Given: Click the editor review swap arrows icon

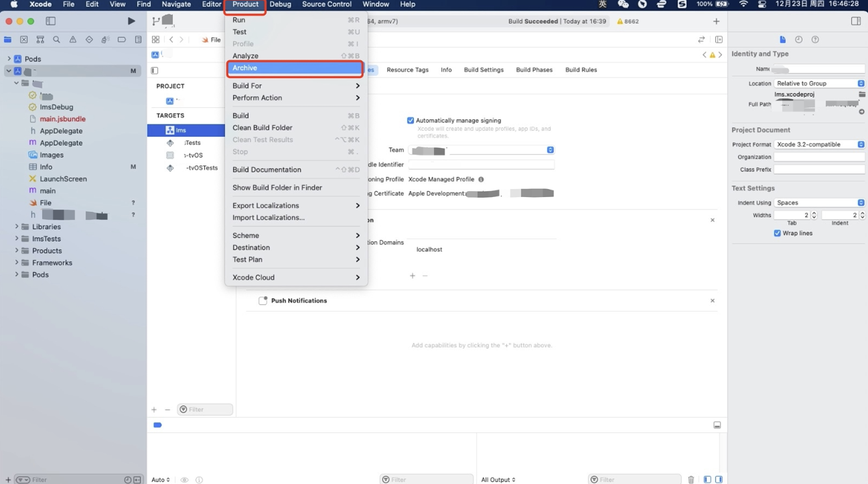Looking at the screenshot, I should [701, 40].
